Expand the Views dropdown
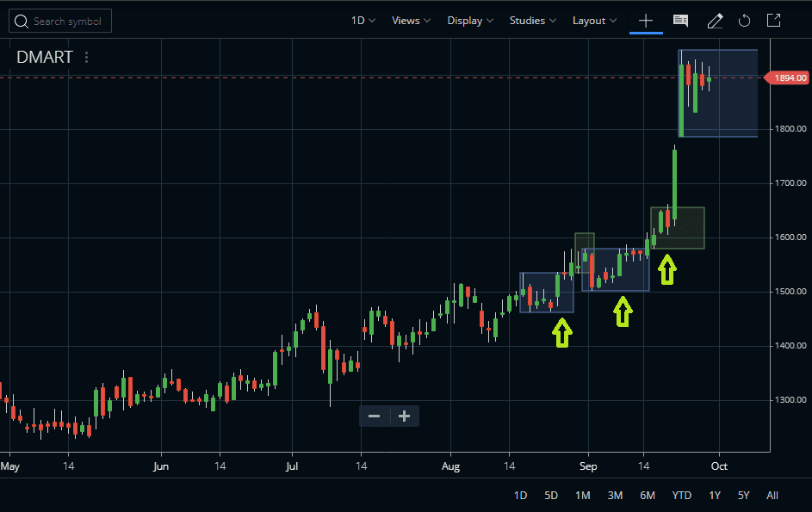Viewport: 812px width, 512px height. coord(410,20)
